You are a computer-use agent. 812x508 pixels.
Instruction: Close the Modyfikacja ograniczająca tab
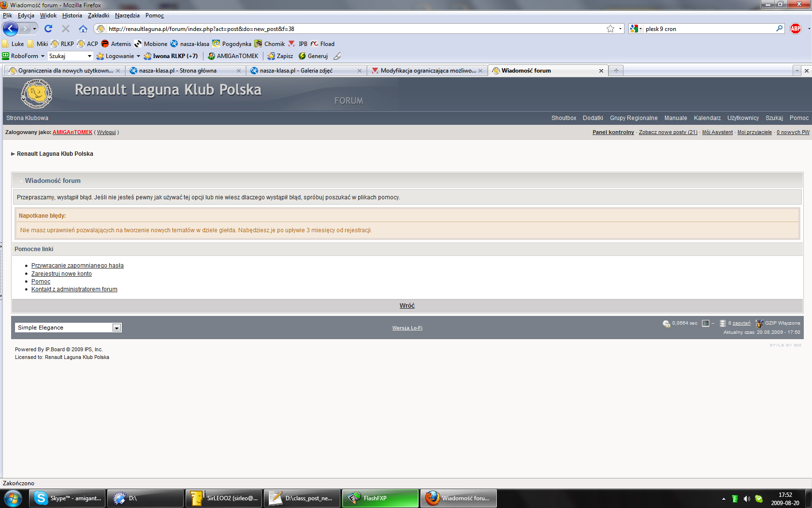[x=480, y=71]
